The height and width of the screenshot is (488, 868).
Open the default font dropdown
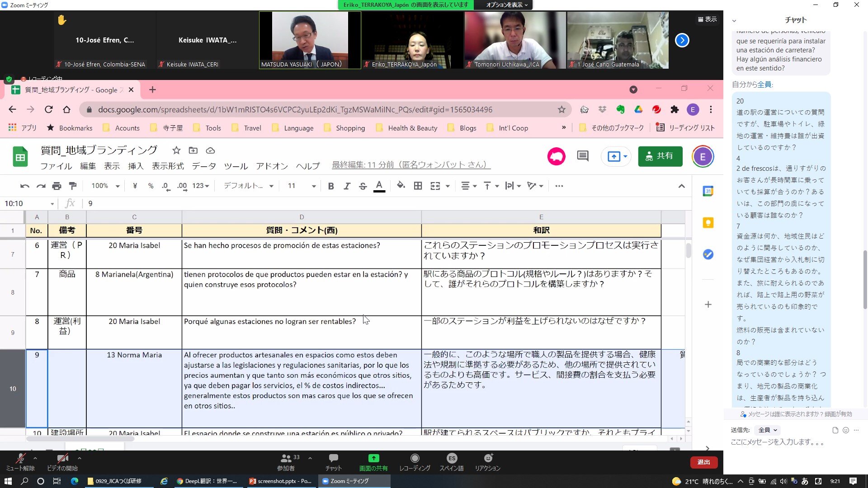[x=249, y=186]
